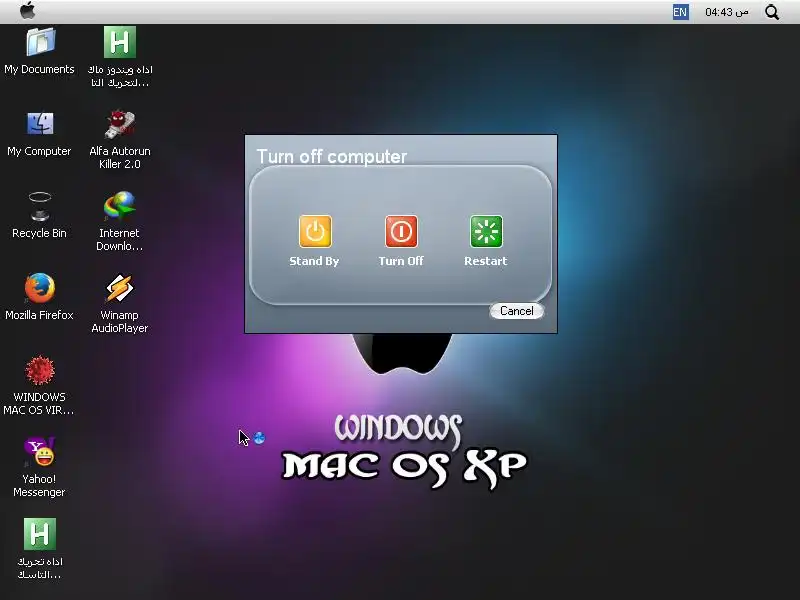Click the Mozilla Firefox label text
Screen dimensions: 800x600
coord(39,315)
